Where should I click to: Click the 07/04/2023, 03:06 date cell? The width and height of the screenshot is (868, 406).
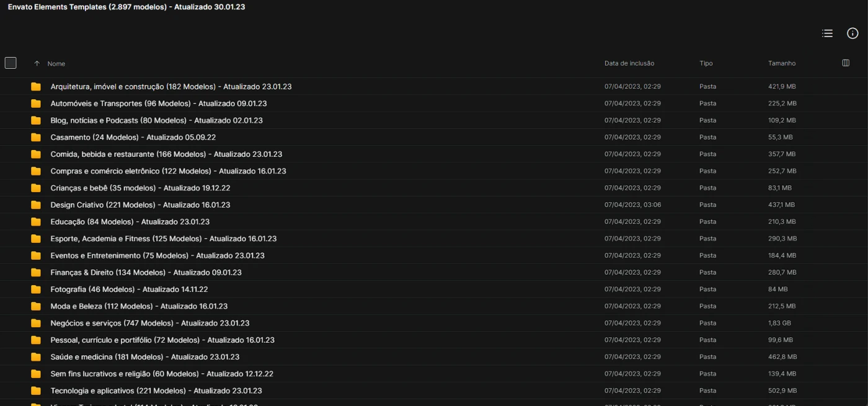click(x=632, y=205)
